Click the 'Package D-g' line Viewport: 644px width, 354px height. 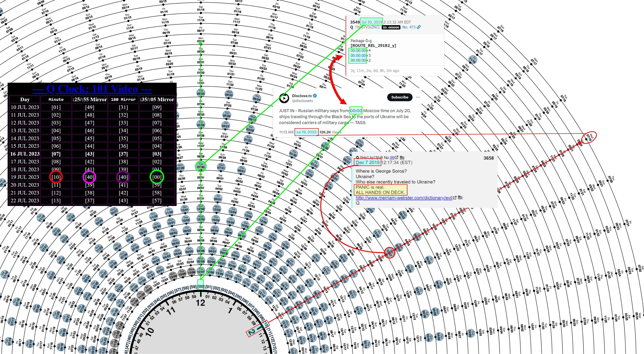[x=361, y=41]
